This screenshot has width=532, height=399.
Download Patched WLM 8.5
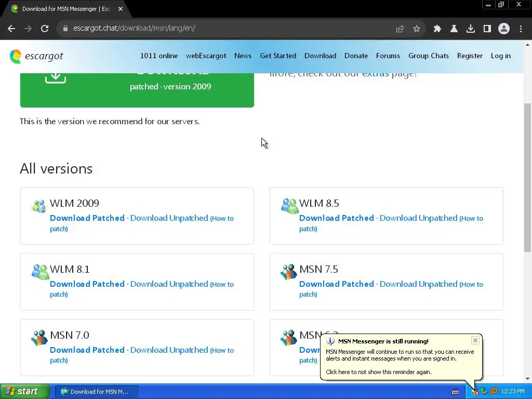(x=337, y=218)
